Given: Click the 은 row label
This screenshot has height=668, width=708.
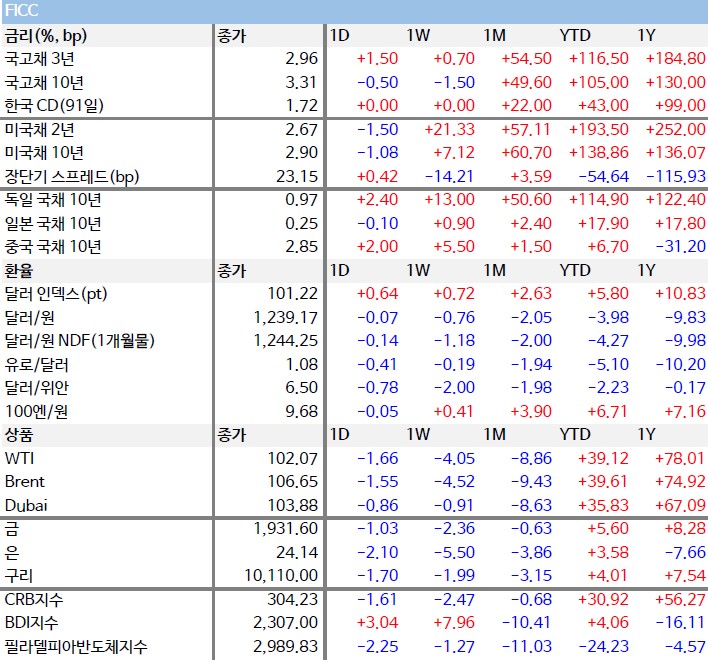Looking at the screenshot, I should (11, 552).
